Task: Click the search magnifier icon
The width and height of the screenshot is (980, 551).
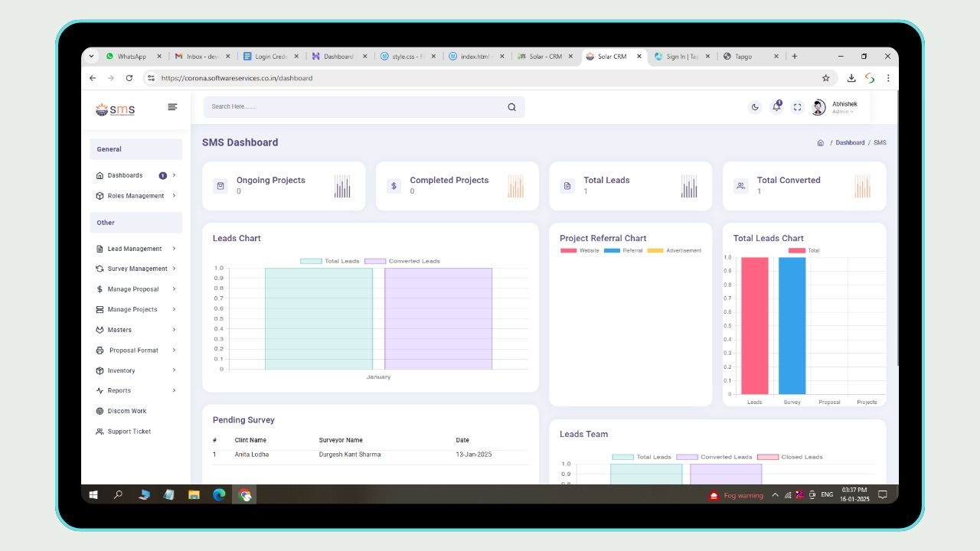Action: click(511, 107)
